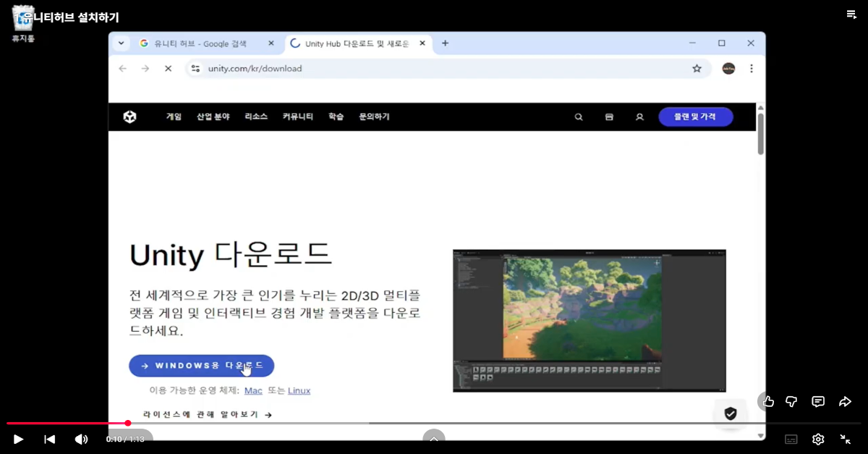Open the video comments icon
The height and width of the screenshot is (454, 868).
point(818,401)
